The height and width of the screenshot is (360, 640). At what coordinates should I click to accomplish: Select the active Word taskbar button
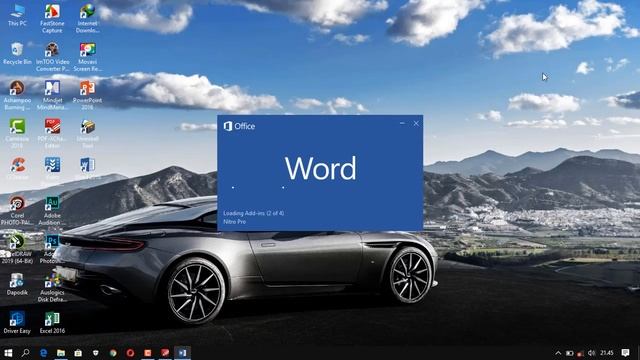[182, 353]
